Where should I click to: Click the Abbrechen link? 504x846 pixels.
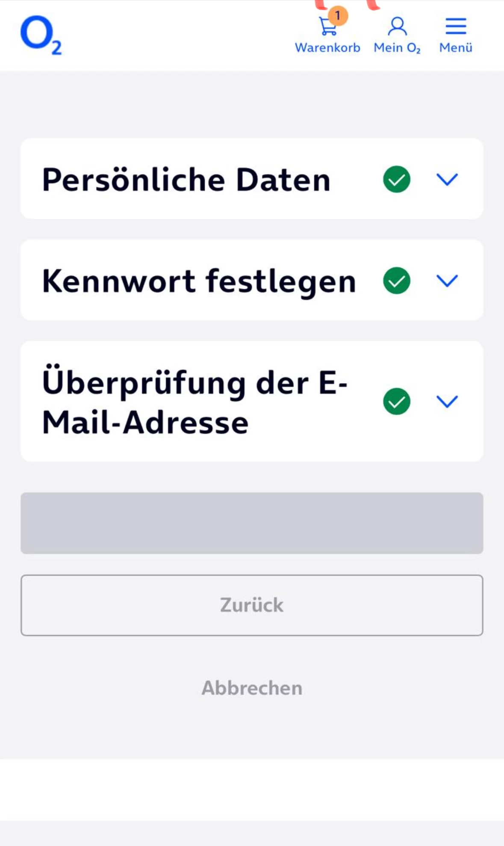point(252,688)
